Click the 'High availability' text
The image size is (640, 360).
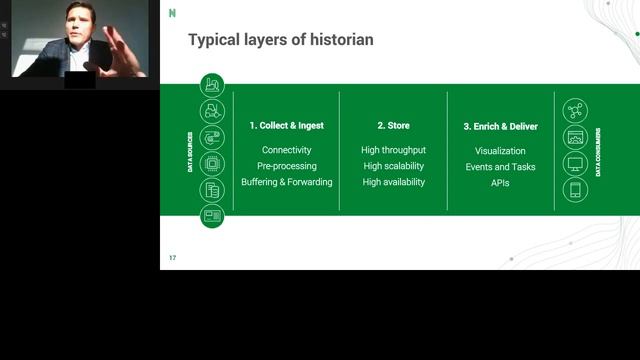[x=393, y=182]
